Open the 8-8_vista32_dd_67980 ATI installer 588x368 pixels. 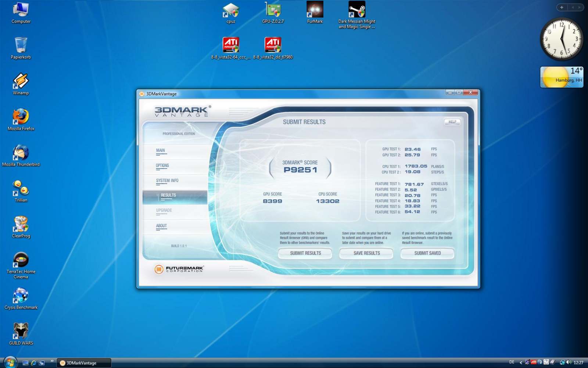tap(273, 48)
